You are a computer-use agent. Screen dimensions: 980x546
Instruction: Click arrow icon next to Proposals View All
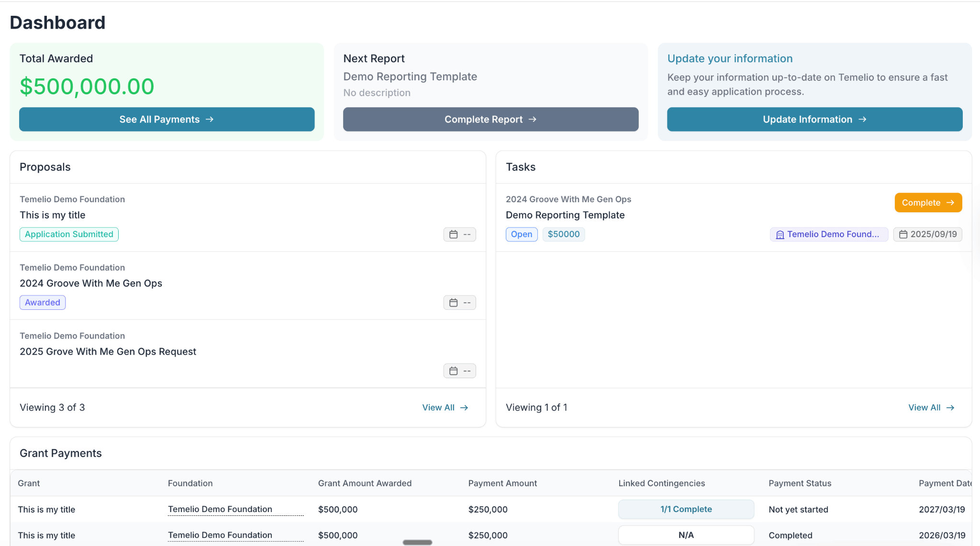pyautogui.click(x=464, y=408)
